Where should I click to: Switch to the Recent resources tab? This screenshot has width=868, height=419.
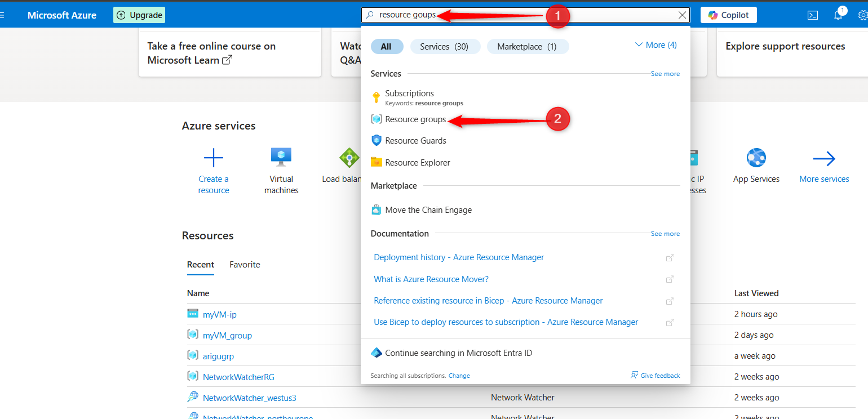(x=201, y=265)
